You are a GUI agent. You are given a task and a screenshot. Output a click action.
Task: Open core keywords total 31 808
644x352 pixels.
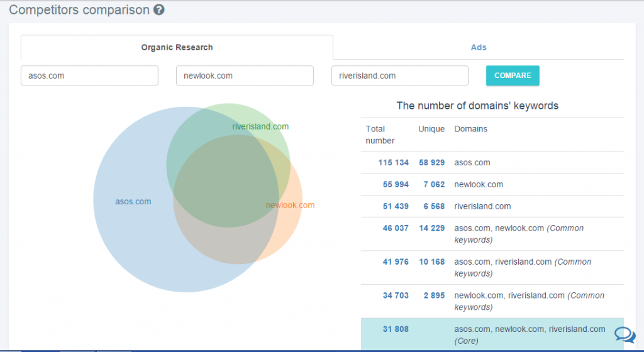396,329
